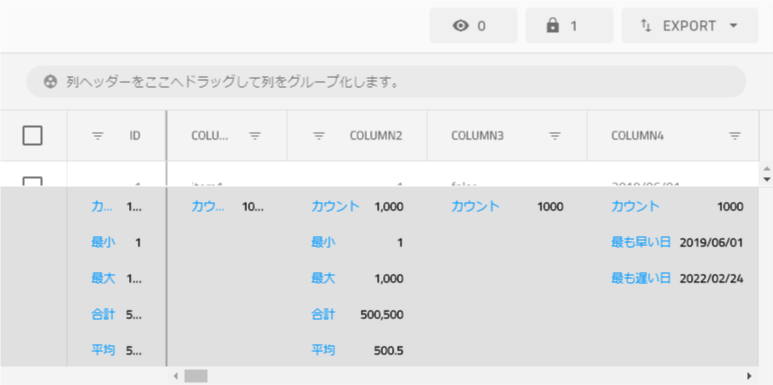Viewport: 773px width, 385px height.
Task: Sort by ID column header
Action: [135, 136]
